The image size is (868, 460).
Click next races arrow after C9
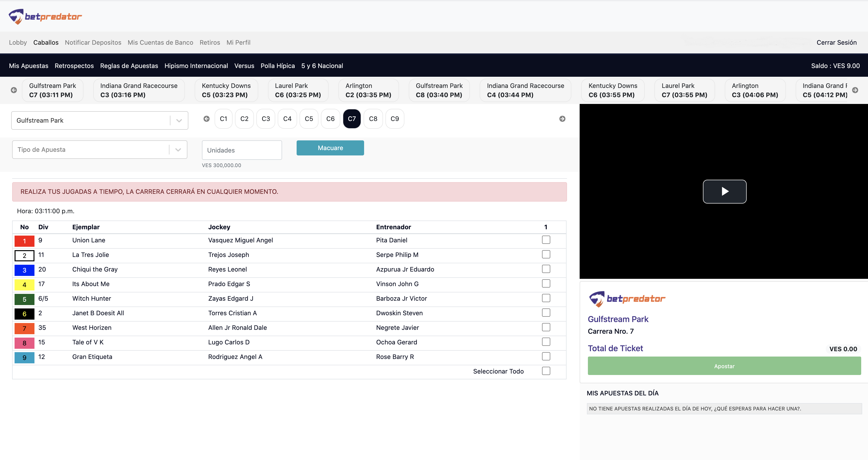(562, 119)
